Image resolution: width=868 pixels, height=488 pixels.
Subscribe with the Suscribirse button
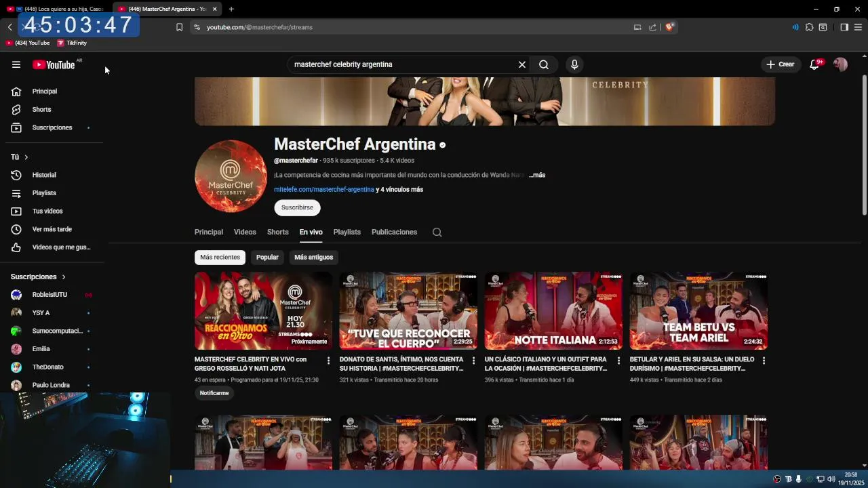(x=297, y=207)
